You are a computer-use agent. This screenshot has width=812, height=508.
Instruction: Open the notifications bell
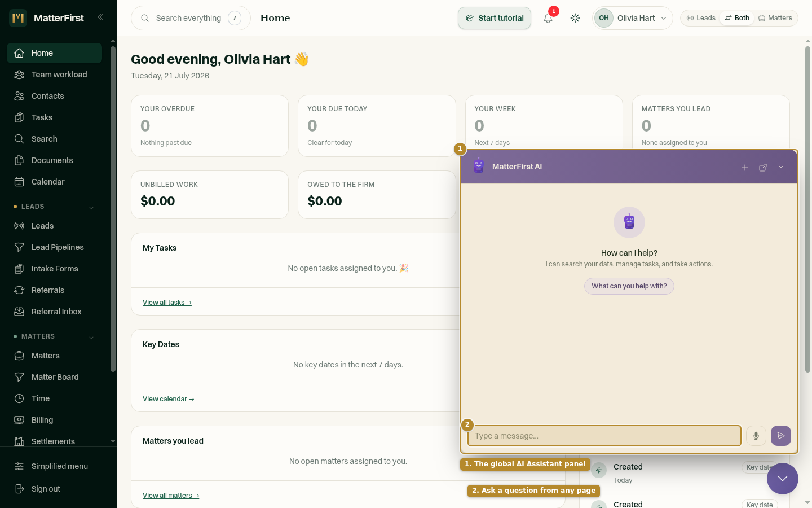548,18
